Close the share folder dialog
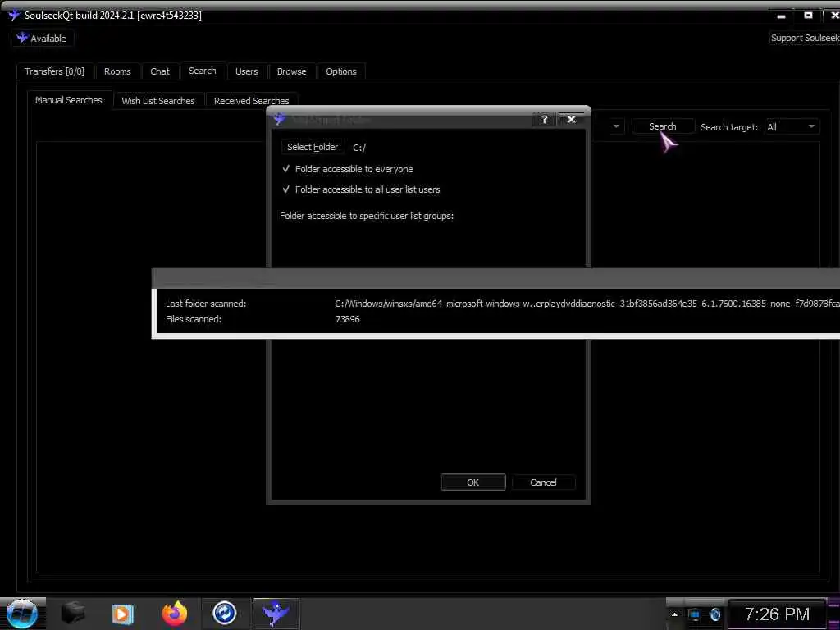 571,120
